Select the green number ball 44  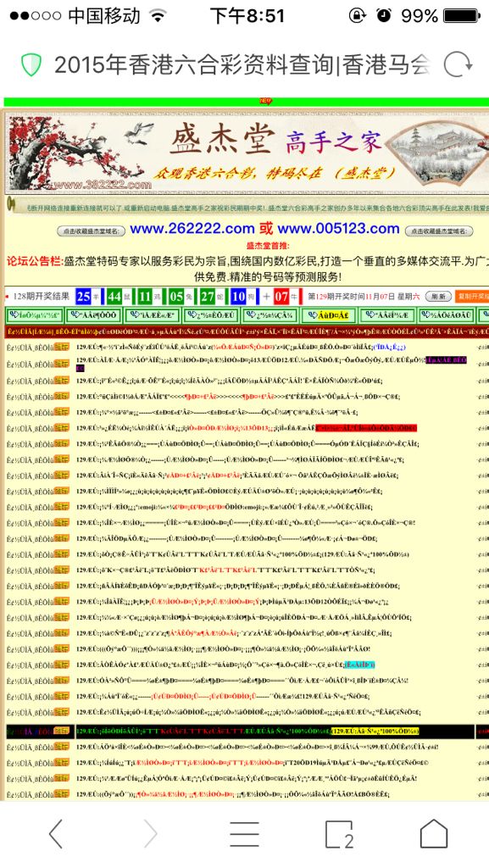tap(114, 297)
